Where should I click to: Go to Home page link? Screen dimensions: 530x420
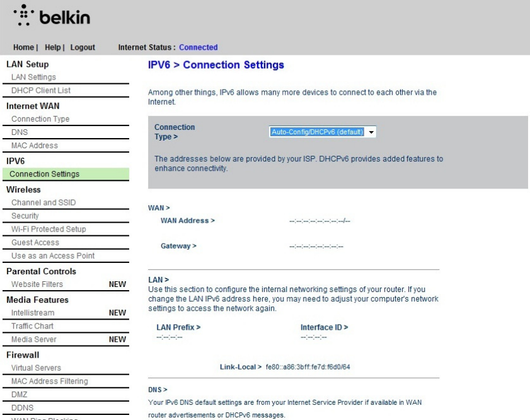coord(23,47)
